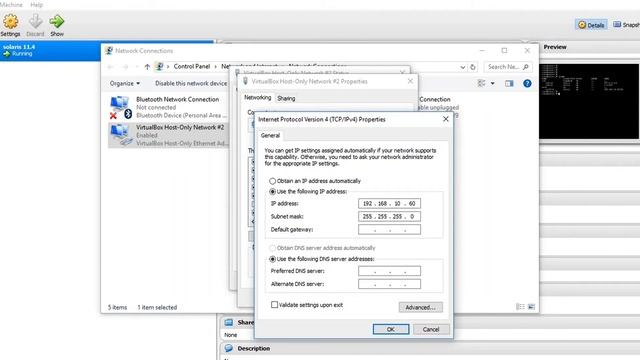Confirm IPv4 Properties with OK
Viewport: 640px width, 360px height.
[x=391, y=329]
